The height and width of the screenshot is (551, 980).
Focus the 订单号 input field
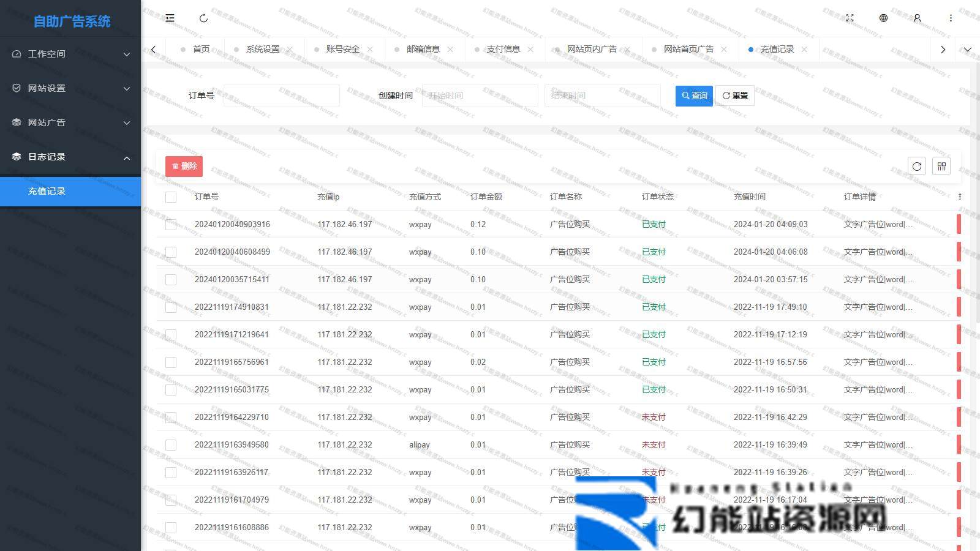pos(281,96)
